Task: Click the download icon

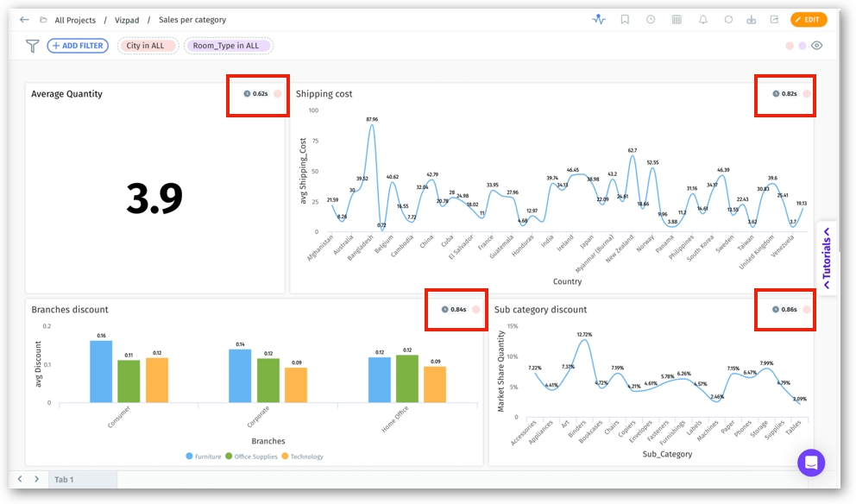Action: pyautogui.click(x=752, y=20)
